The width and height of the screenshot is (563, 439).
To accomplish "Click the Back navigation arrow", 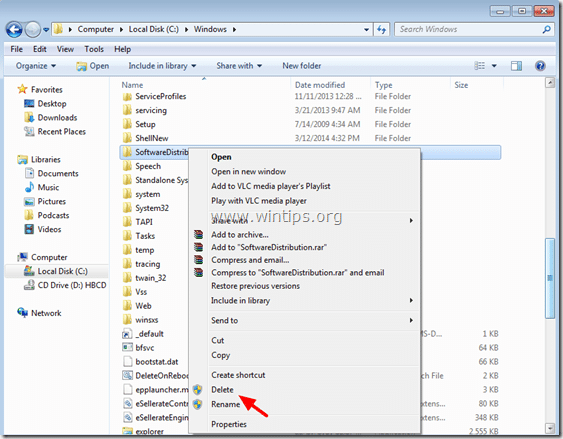I will click(14, 30).
